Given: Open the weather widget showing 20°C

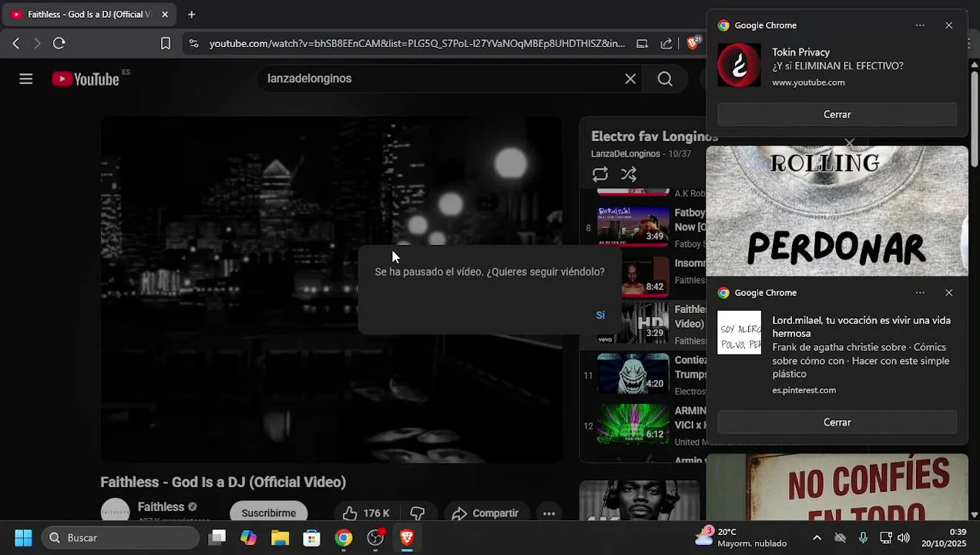Looking at the screenshot, I should 740,538.
